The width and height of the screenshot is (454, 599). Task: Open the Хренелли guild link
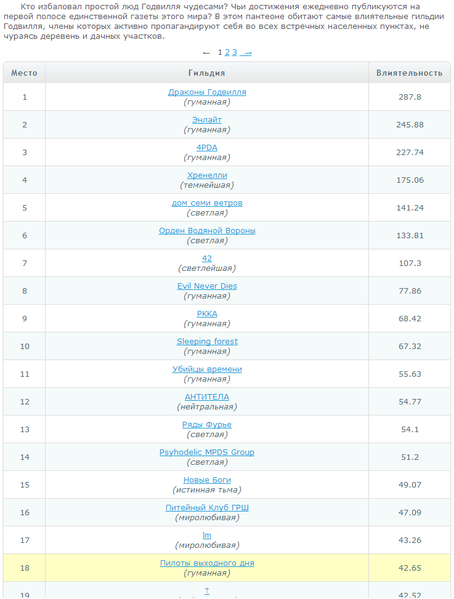pyautogui.click(x=207, y=175)
